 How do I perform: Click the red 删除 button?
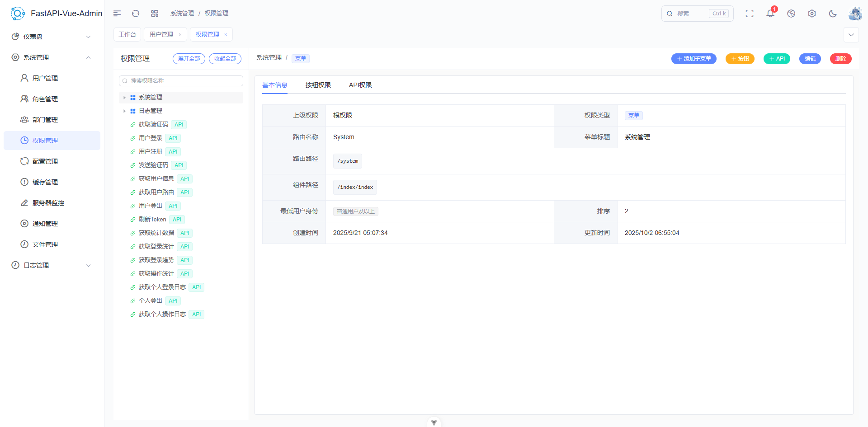[840, 59]
